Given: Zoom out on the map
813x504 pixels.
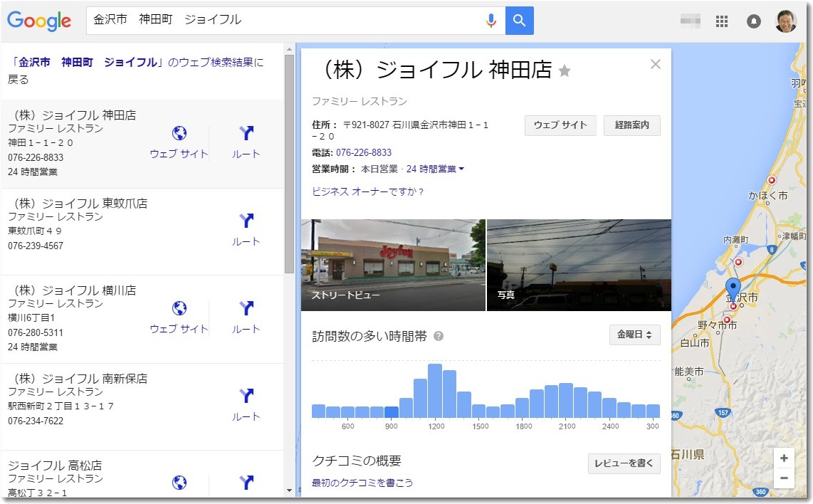Looking at the screenshot, I should point(784,478).
